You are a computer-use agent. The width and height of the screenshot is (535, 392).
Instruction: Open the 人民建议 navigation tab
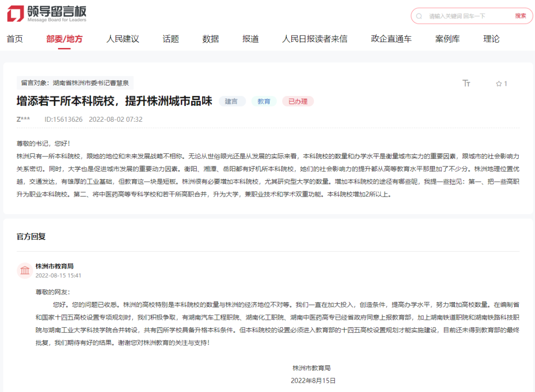(x=123, y=39)
